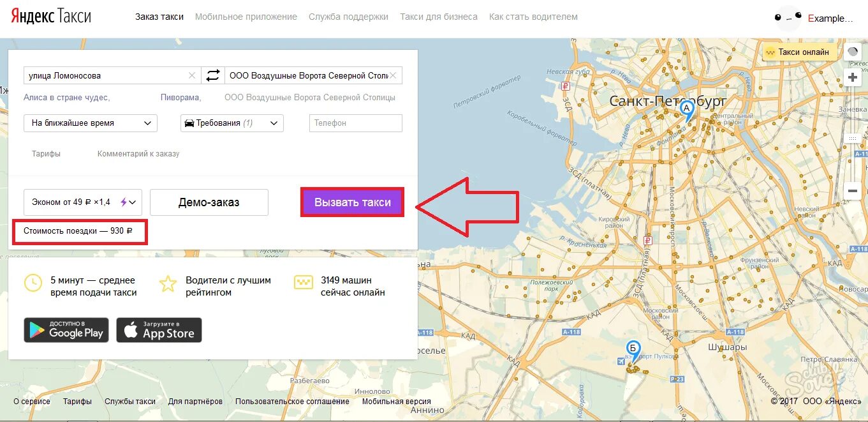Open footer Для партнёров link

click(x=195, y=402)
